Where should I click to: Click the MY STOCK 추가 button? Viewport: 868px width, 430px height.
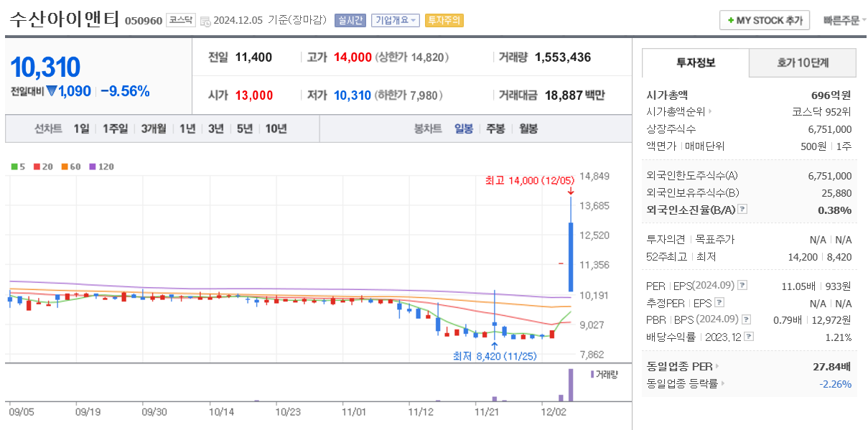tap(764, 20)
